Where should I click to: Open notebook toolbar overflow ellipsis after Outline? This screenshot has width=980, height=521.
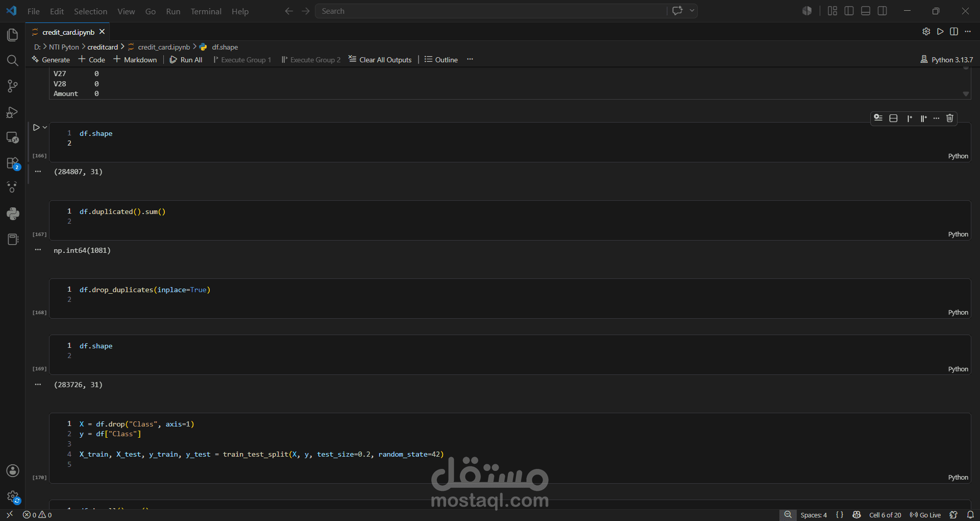click(x=470, y=59)
